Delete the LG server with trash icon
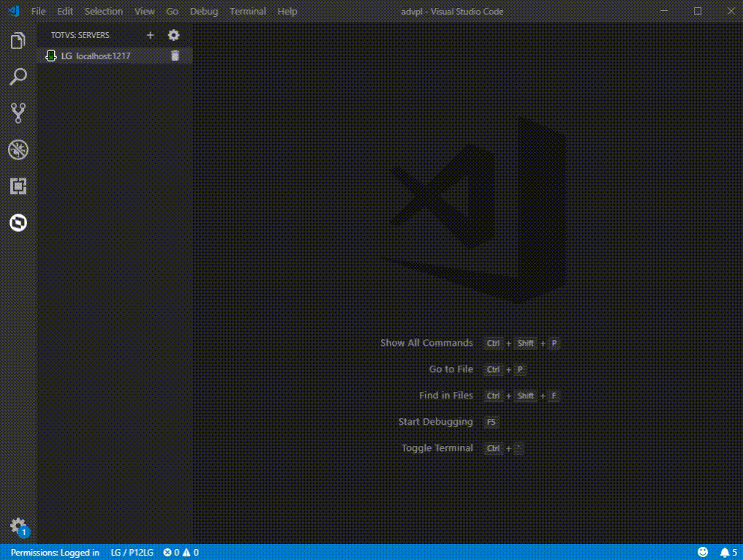Screen dimensions: 743x560 (x=175, y=56)
